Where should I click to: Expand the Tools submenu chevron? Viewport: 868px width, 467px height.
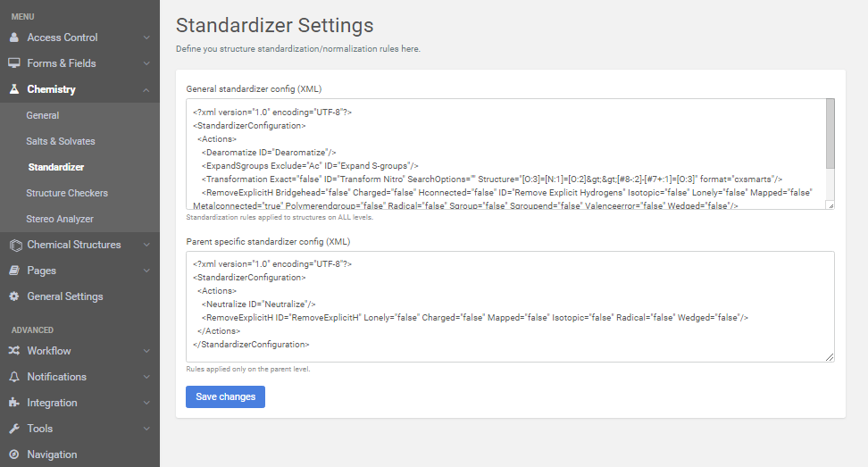coord(146,429)
